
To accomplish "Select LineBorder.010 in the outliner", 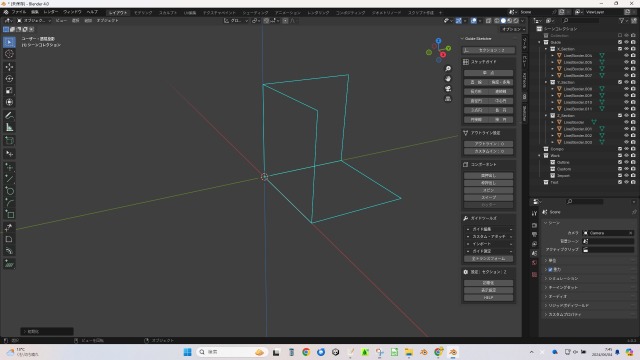I will click(578, 102).
